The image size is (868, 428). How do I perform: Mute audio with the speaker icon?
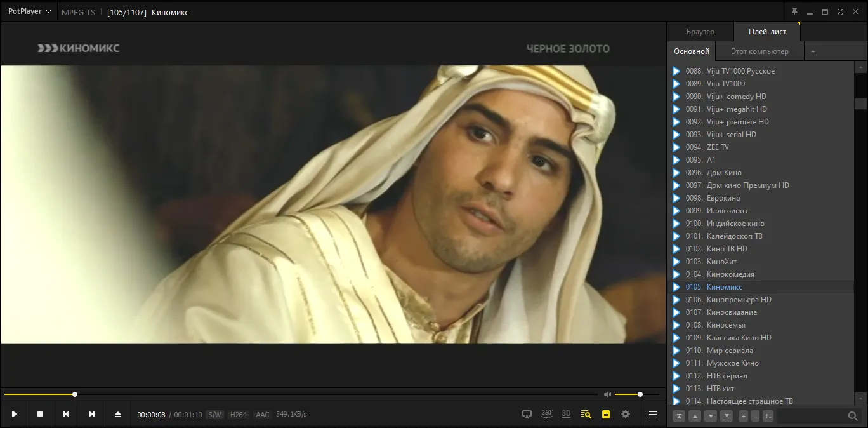coord(607,394)
